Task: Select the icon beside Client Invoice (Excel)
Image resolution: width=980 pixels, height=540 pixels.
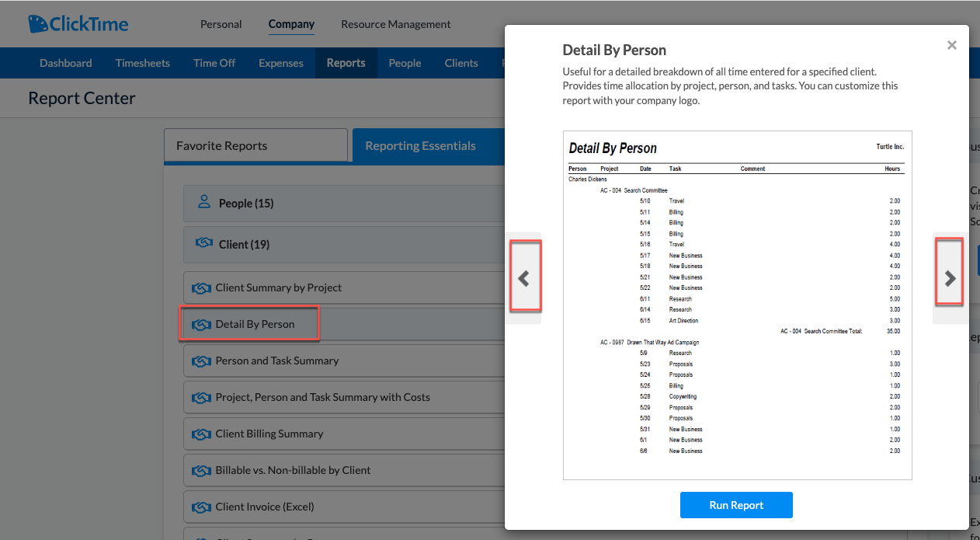Action: 203,507
